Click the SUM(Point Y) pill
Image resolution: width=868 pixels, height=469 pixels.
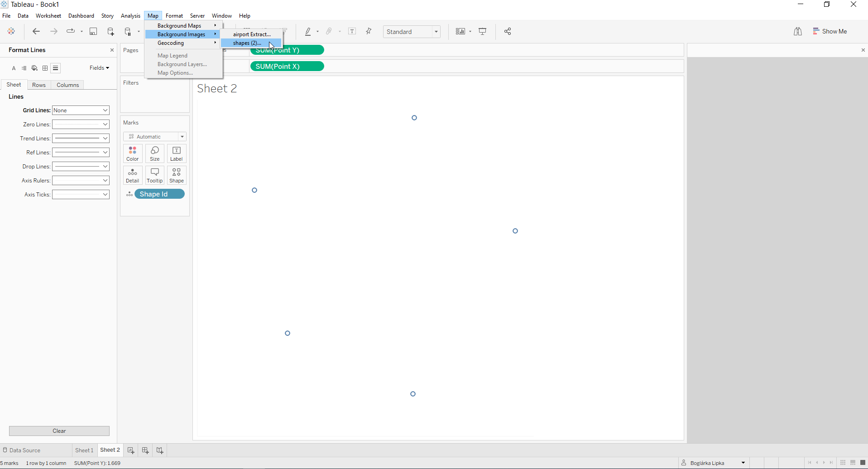point(287,50)
